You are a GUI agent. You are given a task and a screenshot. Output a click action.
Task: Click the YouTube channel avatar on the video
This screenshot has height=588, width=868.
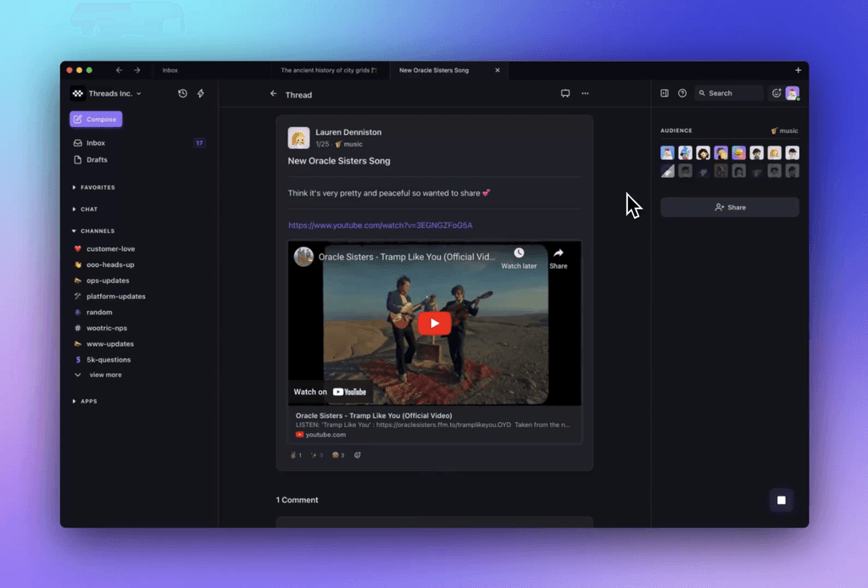(303, 257)
